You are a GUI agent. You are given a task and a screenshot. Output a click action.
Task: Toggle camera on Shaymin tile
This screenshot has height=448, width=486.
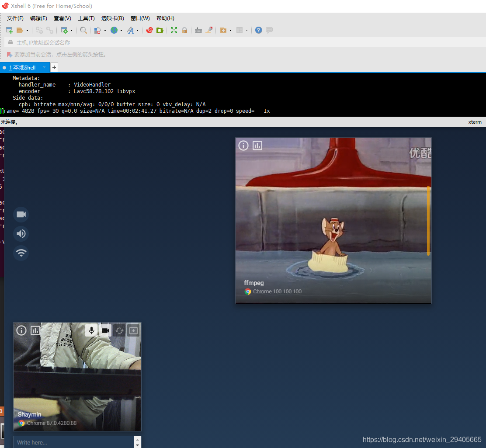[x=105, y=330]
